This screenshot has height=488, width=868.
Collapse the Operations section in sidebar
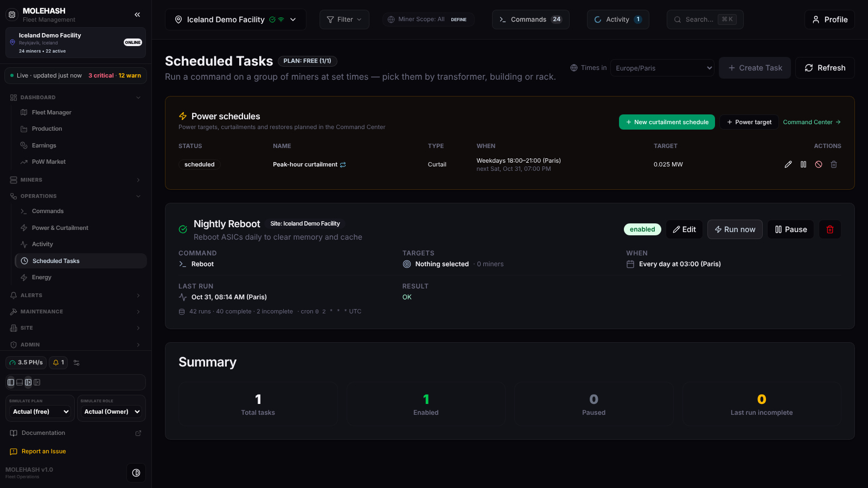[x=75, y=196]
